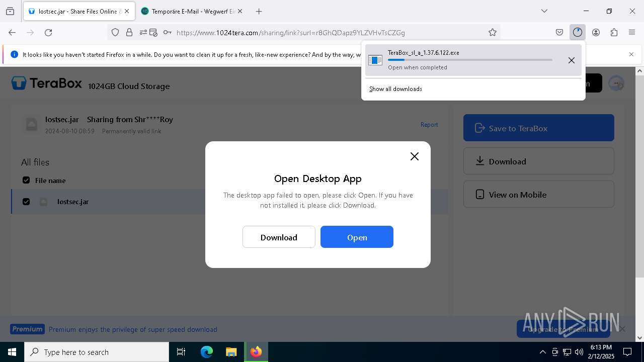This screenshot has height=362, width=644.
Task: Open Save to Pocket icon
Action: point(559,32)
